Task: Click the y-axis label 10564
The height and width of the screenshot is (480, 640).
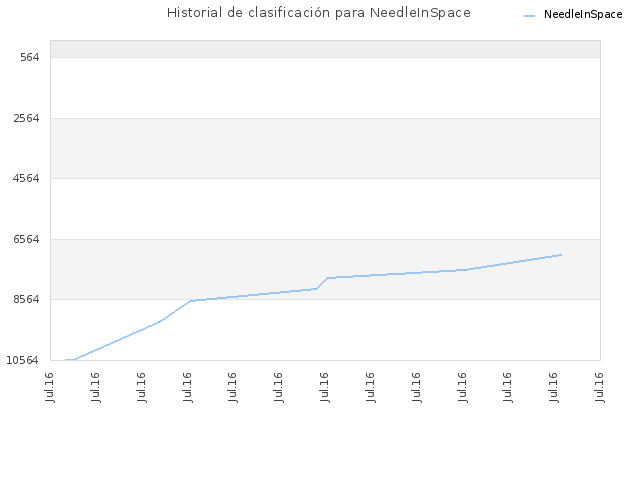Action: coord(23,360)
